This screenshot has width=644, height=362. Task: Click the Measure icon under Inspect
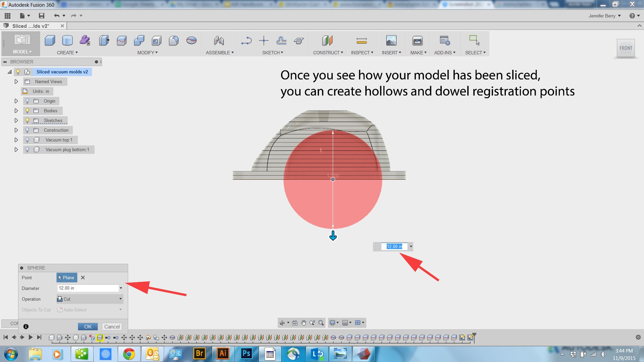(x=362, y=41)
